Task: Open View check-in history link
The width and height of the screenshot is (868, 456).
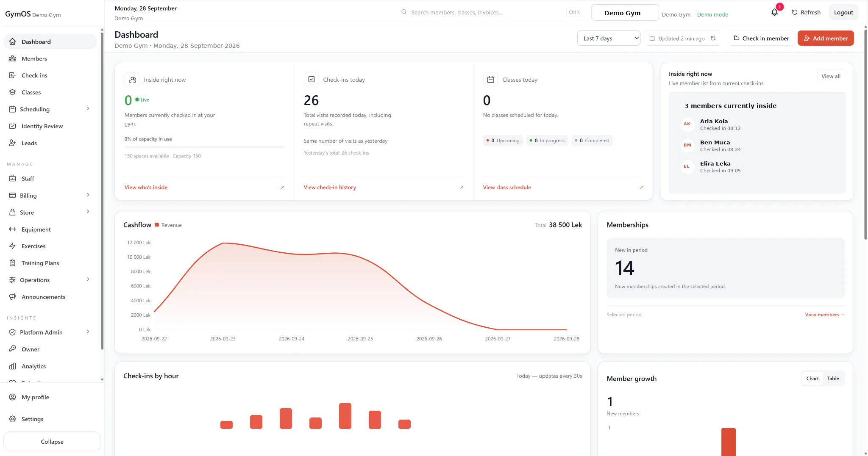Action: click(x=330, y=187)
